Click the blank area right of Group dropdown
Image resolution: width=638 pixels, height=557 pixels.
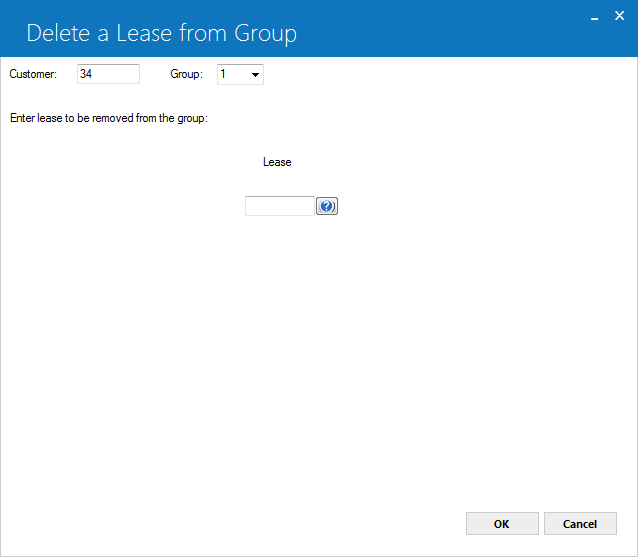coord(448,74)
